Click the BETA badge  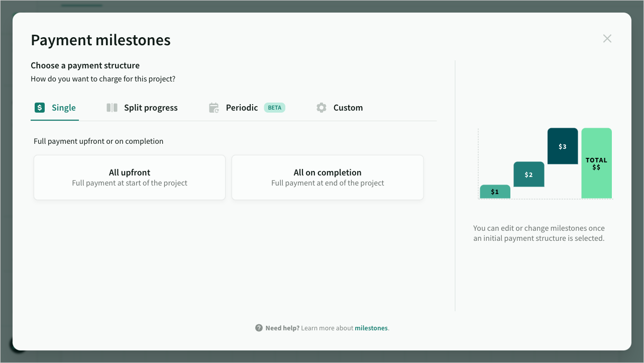click(x=275, y=108)
